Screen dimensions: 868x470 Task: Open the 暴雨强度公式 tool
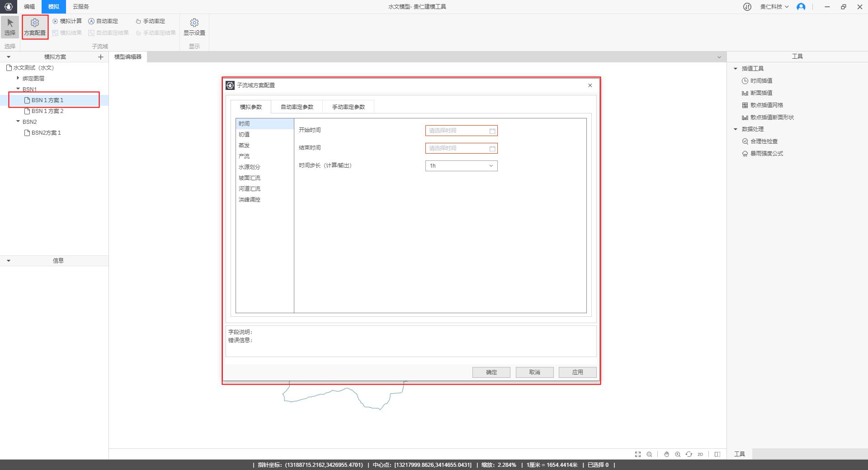click(766, 154)
